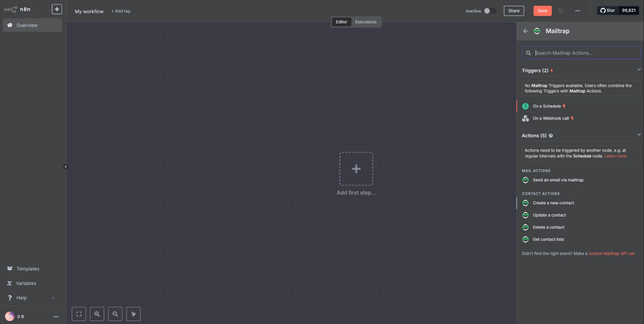Click the Actions help question mark icon
This screenshot has height=324, width=644.
click(x=551, y=136)
